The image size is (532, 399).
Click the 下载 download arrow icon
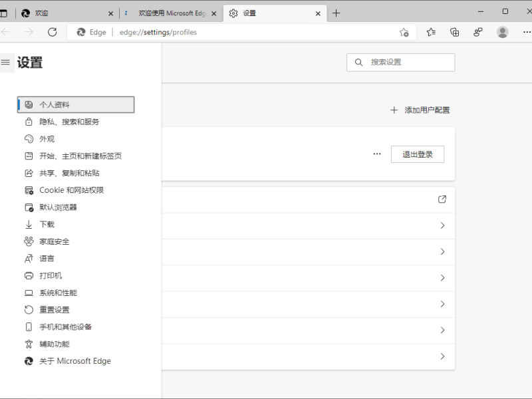pyautogui.click(x=29, y=224)
